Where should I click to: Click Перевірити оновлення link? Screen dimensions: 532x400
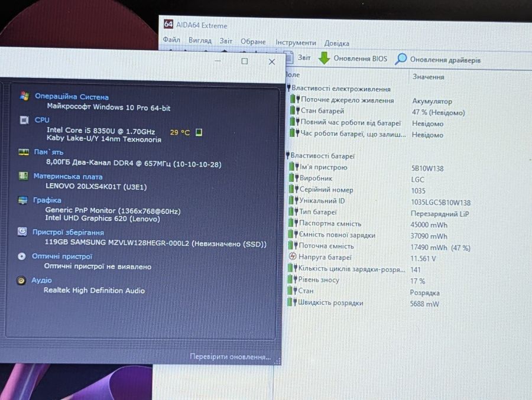pos(230,357)
